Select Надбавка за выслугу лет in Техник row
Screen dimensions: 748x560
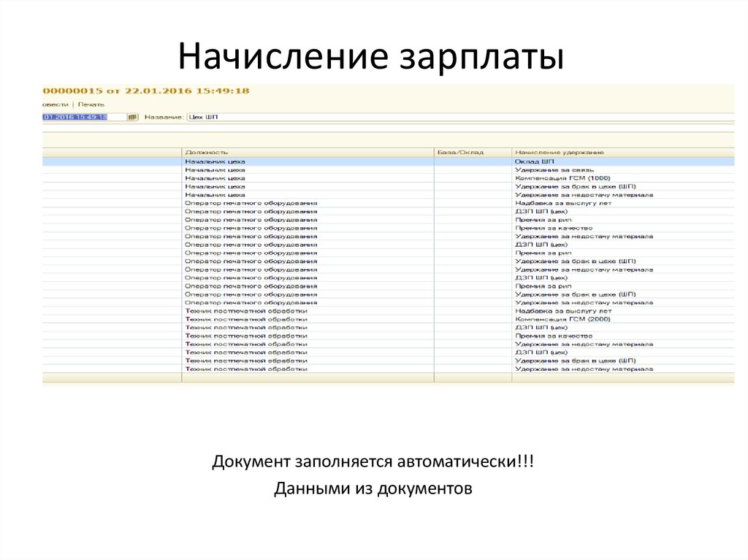(x=562, y=311)
